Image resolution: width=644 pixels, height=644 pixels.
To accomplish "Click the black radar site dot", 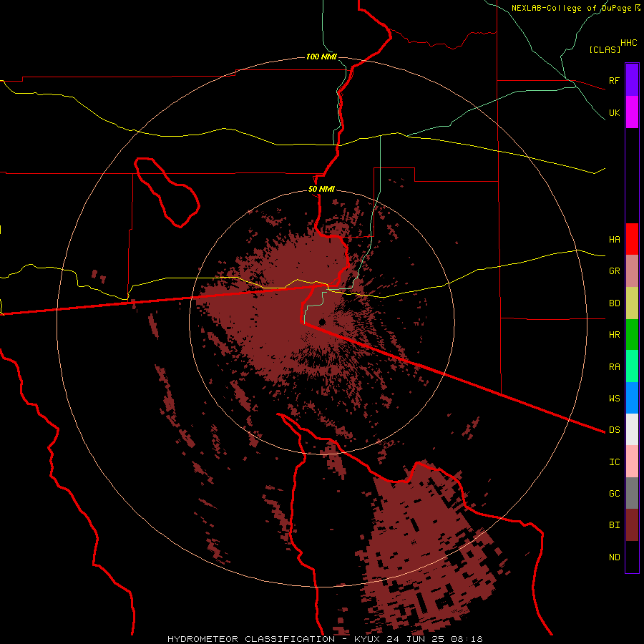I will (x=323, y=322).
